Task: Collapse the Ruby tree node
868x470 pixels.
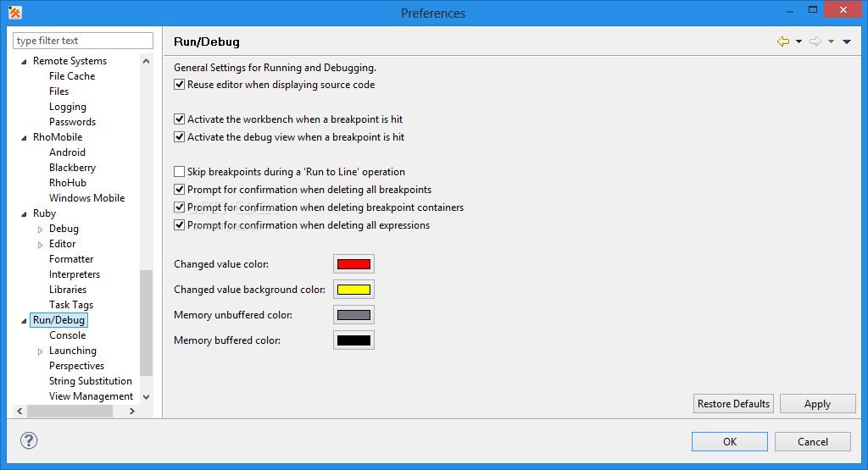Action: (24, 214)
